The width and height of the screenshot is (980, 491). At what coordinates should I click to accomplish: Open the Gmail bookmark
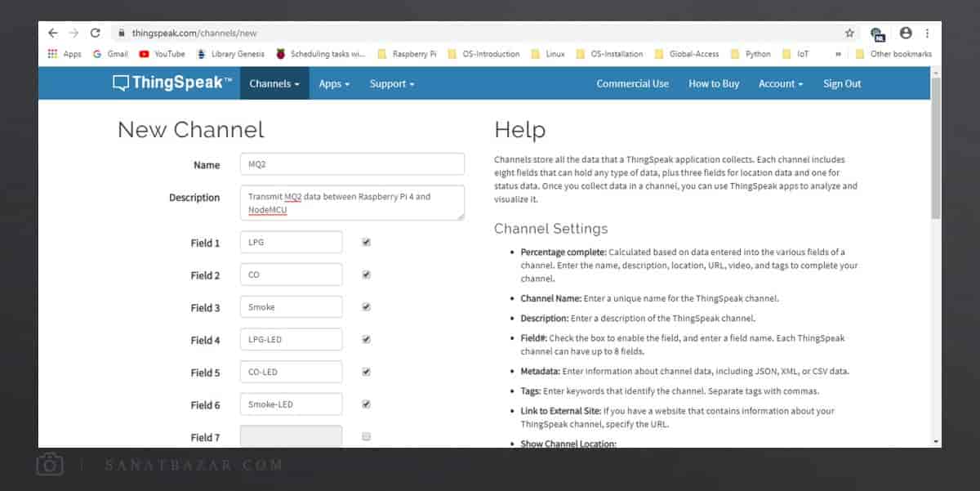110,54
